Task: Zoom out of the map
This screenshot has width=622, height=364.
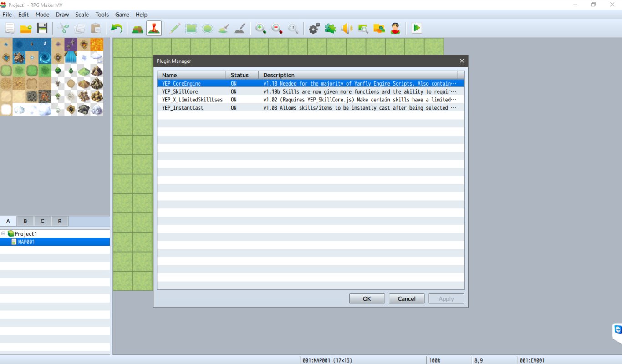Action: coord(277,28)
